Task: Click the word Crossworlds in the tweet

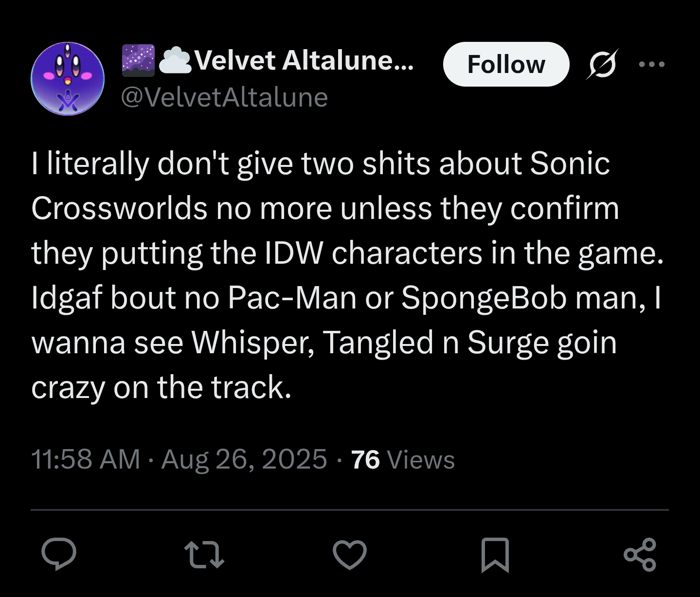Action: (119, 208)
